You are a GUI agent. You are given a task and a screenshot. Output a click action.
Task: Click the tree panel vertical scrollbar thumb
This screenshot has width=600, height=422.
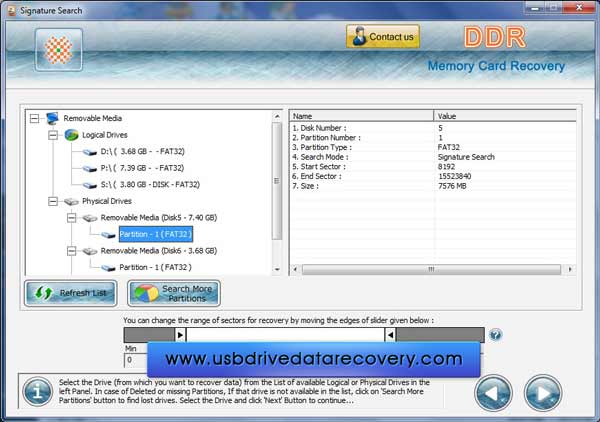(x=277, y=181)
